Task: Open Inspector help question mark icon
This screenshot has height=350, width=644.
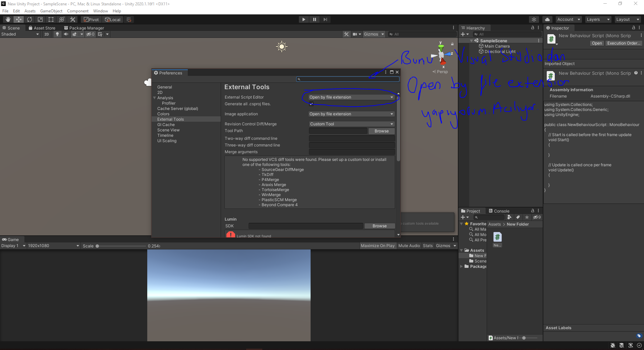Action: pyautogui.click(x=636, y=73)
